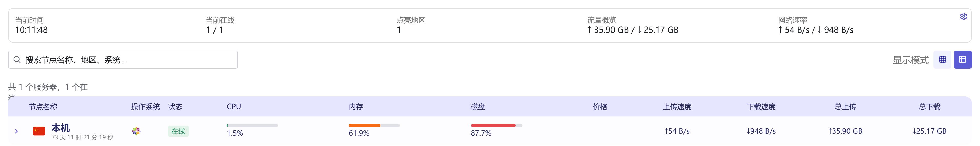This screenshot has width=980, height=146.
Task: Open the 本机 node name link
Action: pyautogui.click(x=60, y=128)
